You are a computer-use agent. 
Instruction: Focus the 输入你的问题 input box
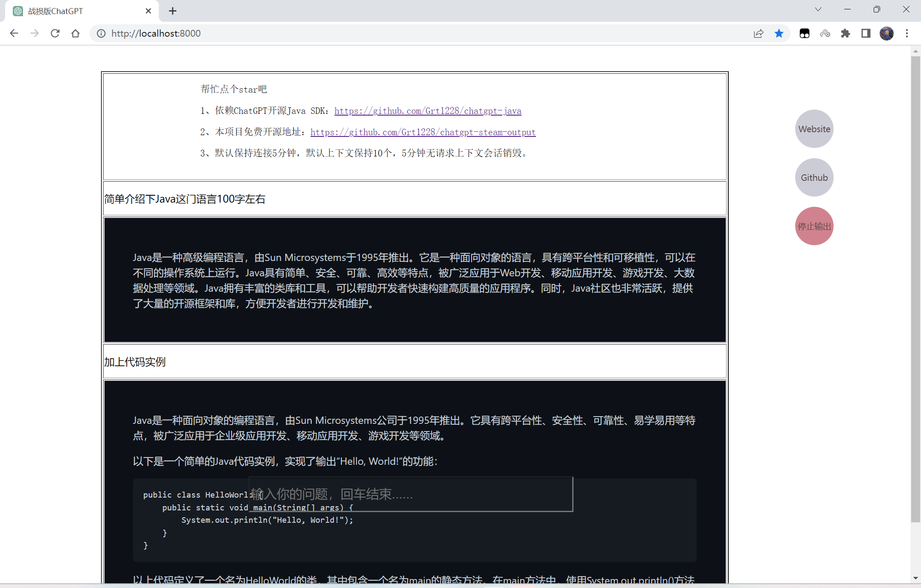[x=411, y=494]
